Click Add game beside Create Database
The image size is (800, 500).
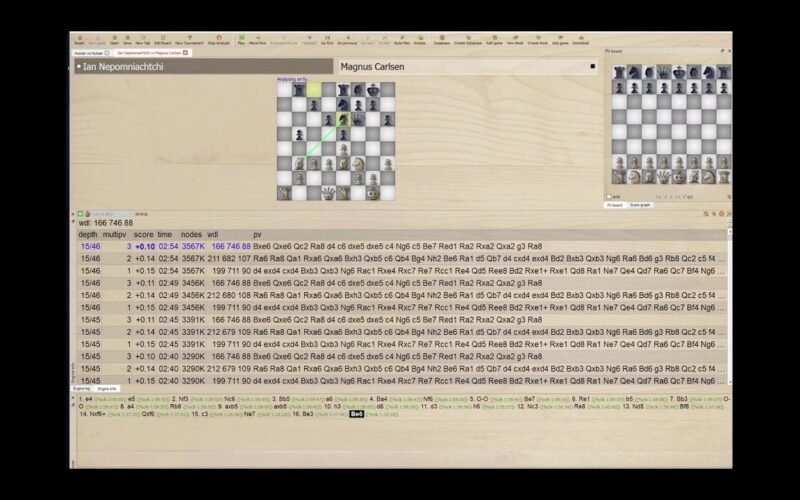(x=494, y=40)
